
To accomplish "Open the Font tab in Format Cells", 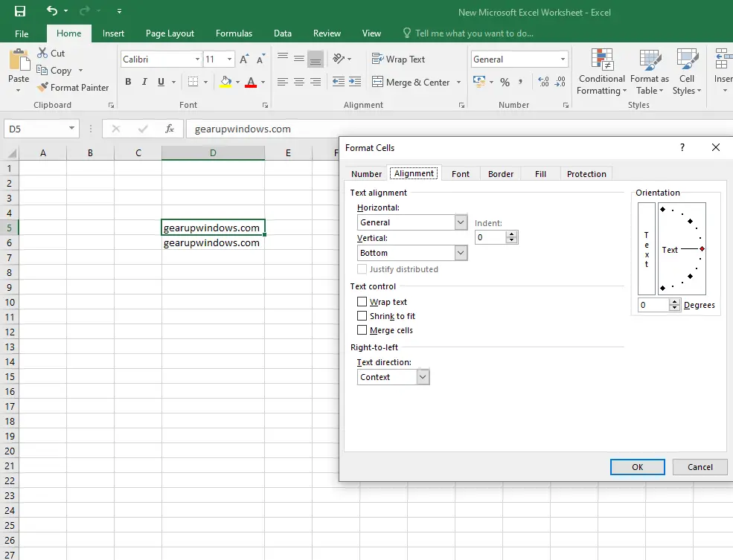I will (x=461, y=174).
